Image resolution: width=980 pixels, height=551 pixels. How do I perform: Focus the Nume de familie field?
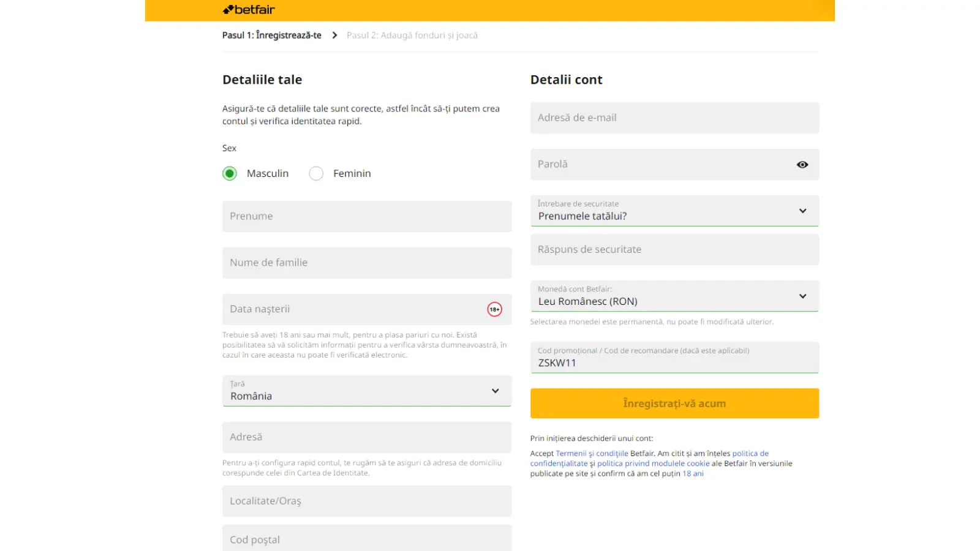click(367, 263)
